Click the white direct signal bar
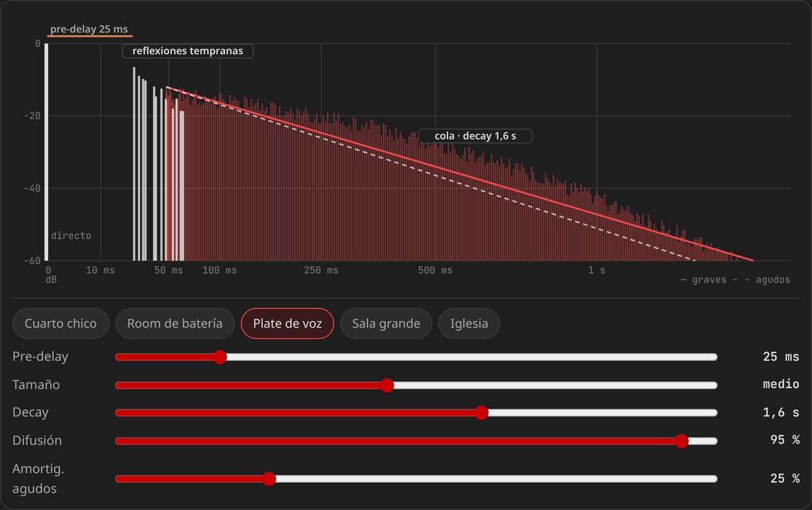The width and height of the screenshot is (812, 510). click(x=46, y=152)
